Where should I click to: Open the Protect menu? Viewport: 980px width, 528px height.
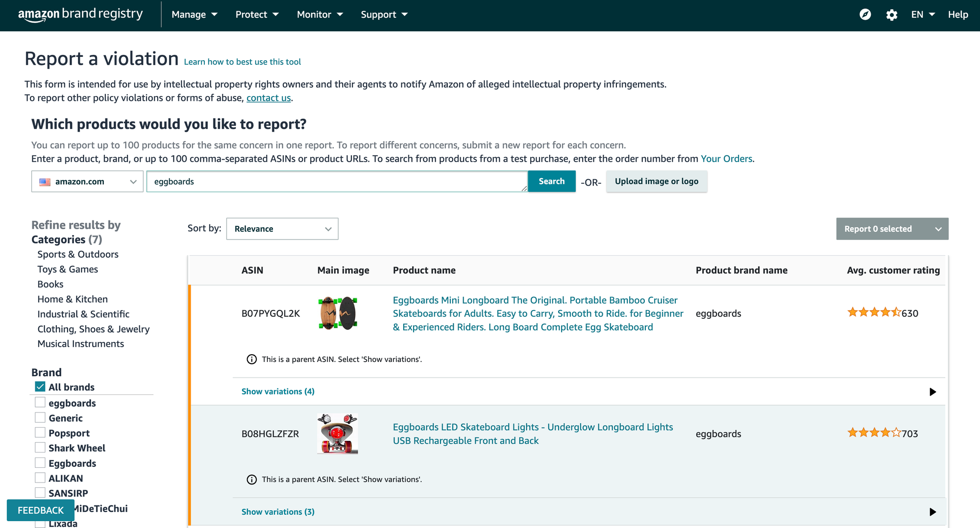(257, 15)
